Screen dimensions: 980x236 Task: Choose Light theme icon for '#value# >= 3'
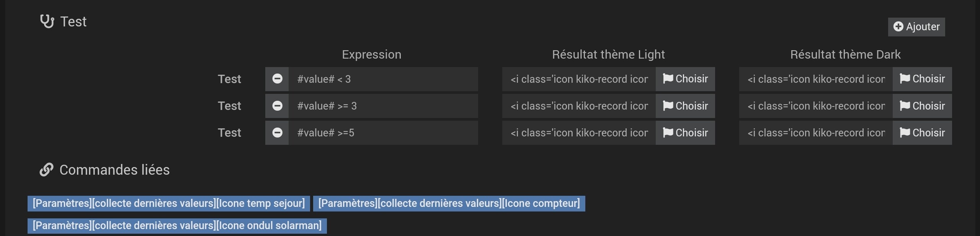[x=685, y=106]
